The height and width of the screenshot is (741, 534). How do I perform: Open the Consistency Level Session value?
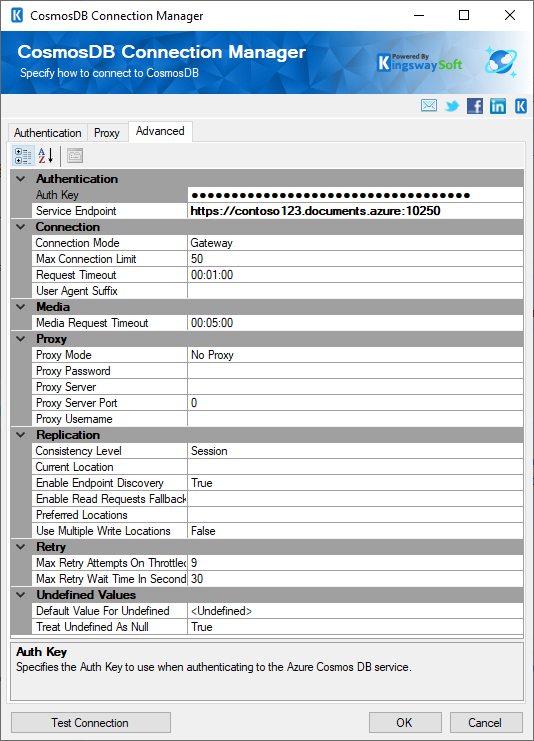[355, 451]
